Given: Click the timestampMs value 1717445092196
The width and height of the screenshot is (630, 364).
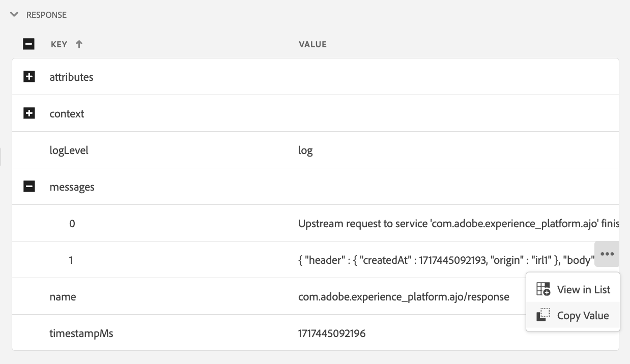Looking at the screenshot, I should tap(332, 333).
